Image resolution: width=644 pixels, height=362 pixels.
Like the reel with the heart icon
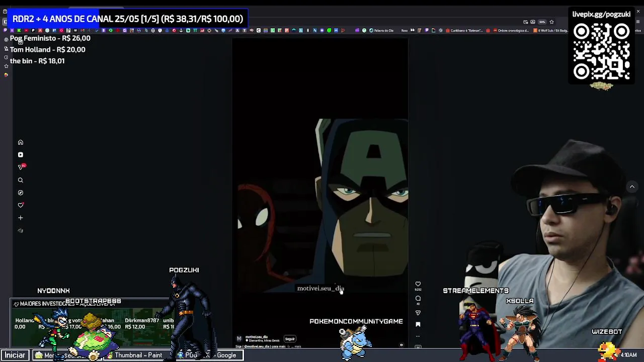[x=418, y=284]
